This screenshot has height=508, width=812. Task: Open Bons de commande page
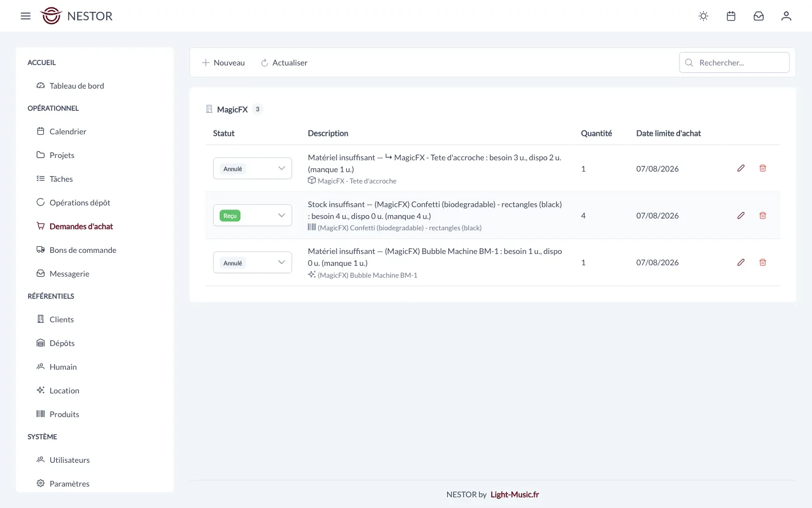pos(83,250)
